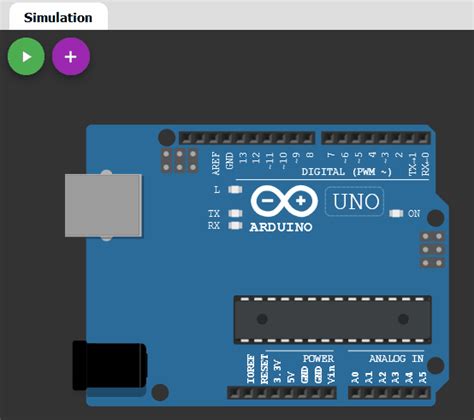Click the digital pin 7 socket
Image resolution: width=474 pixels, height=420 pixels.
tap(329, 138)
